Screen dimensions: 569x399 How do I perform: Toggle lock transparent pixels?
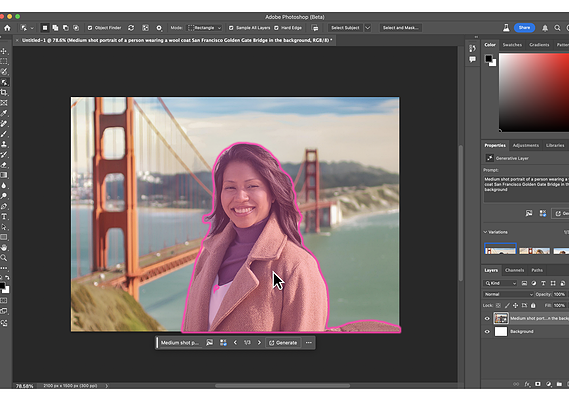coord(498,305)
